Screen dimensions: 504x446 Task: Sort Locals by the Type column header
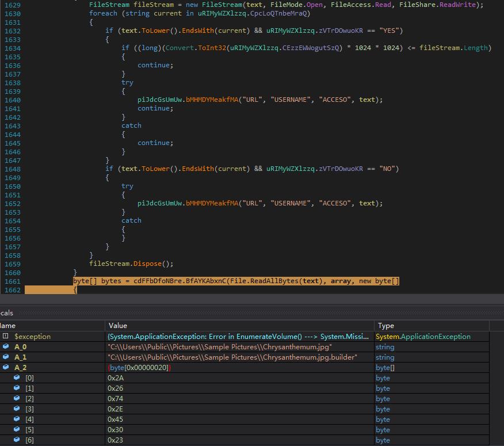click(x=432, y=325)
